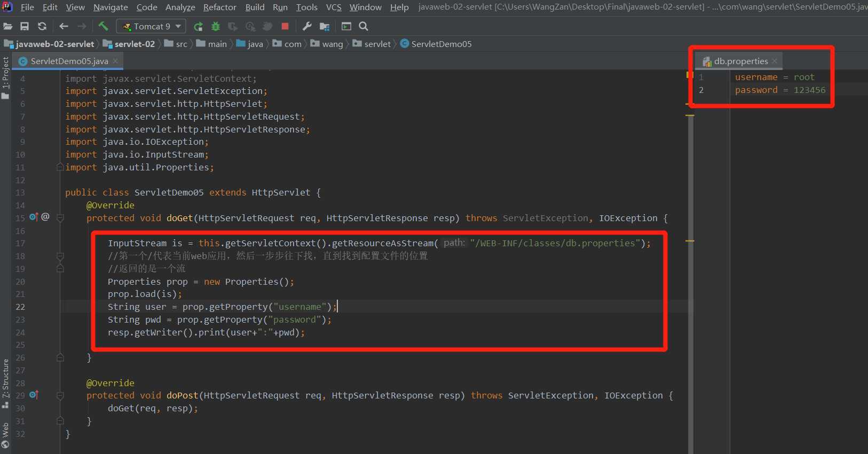Open the Z: Structure tool window
This screenshot has width=868, height=454.
tap(5, 383)
